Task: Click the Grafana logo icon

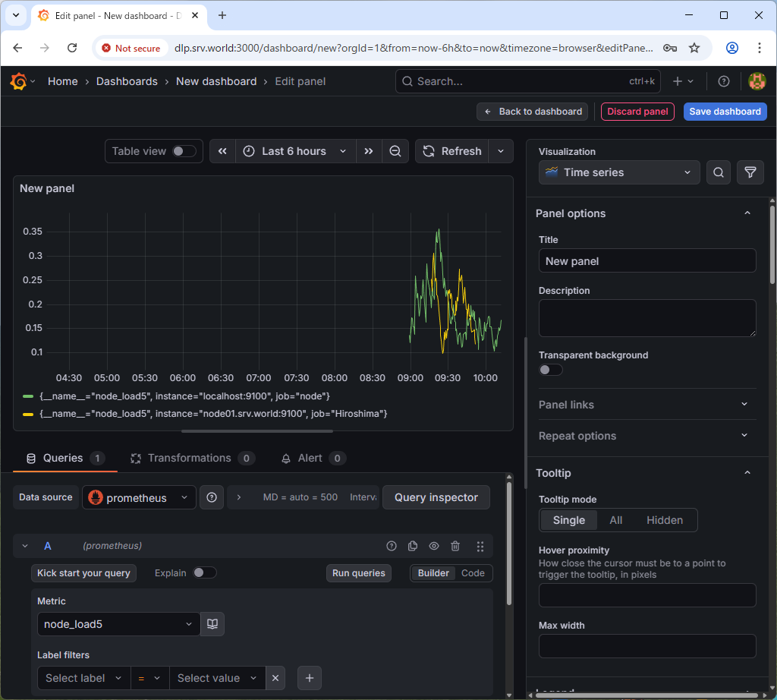Action: 18,81
